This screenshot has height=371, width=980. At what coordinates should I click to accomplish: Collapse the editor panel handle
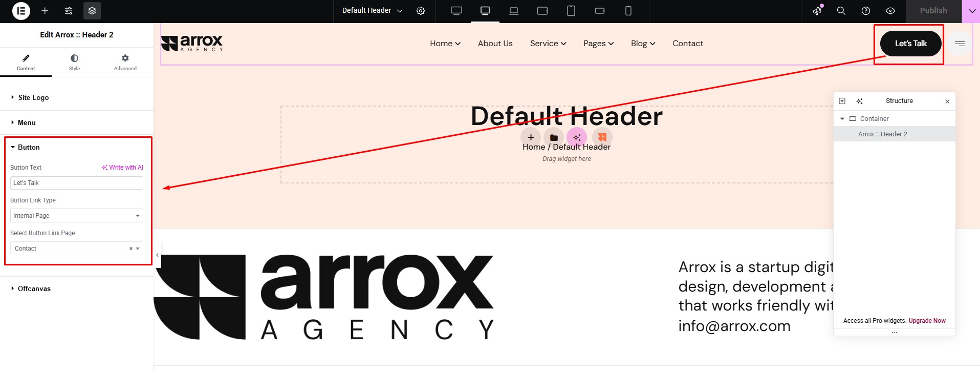[x=157, y=255]
